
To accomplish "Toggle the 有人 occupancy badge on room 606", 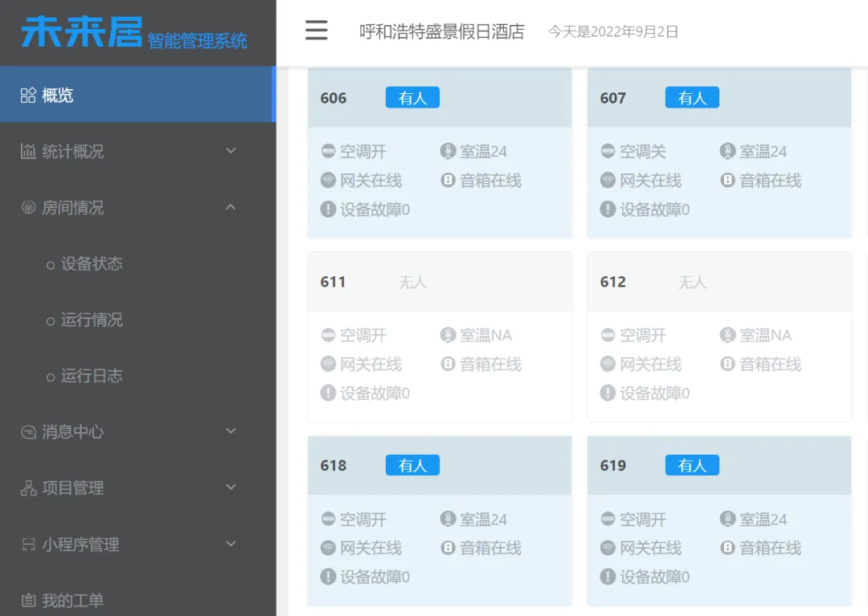I will tap(412, 97).
